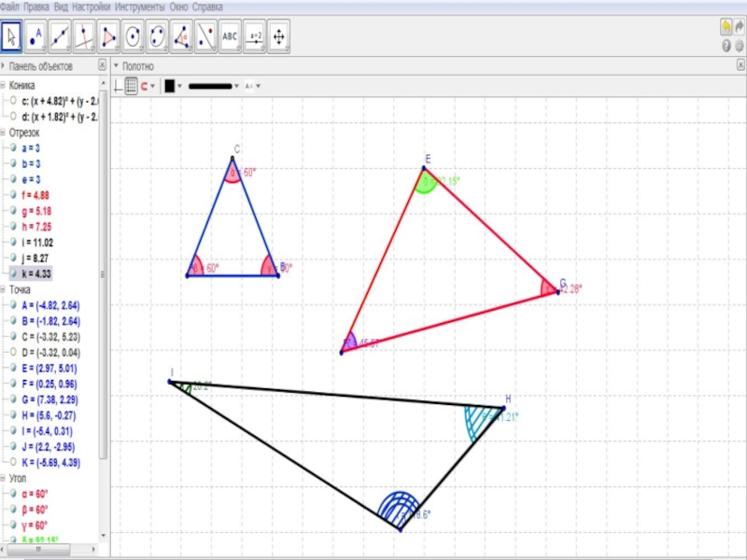Activate the Circle with center tool

point(134,37)
